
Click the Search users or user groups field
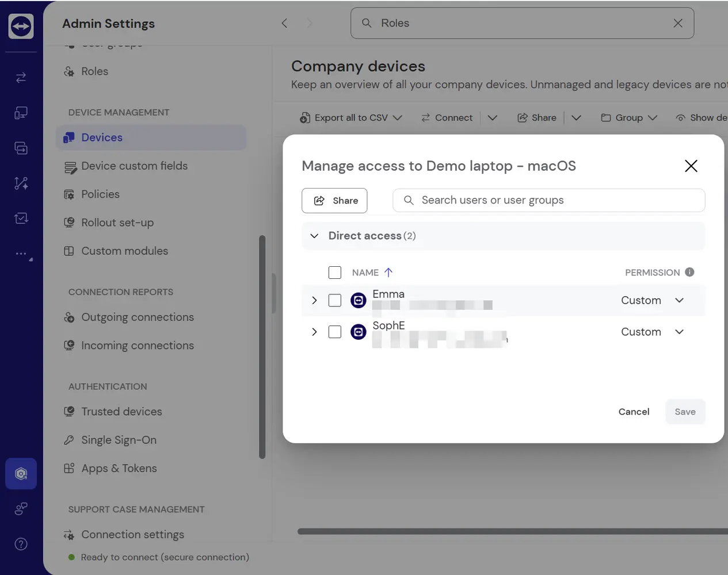tap(549, 200)
